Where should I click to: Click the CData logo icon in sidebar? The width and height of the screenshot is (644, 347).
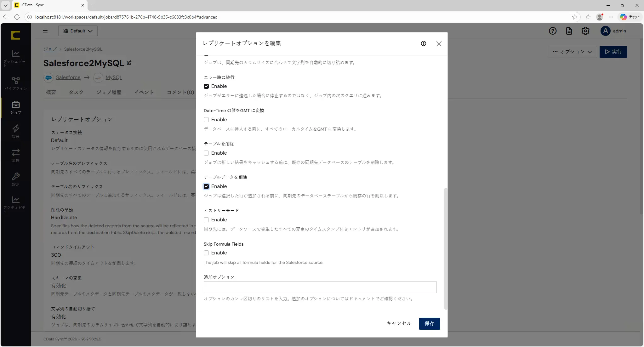16,35
